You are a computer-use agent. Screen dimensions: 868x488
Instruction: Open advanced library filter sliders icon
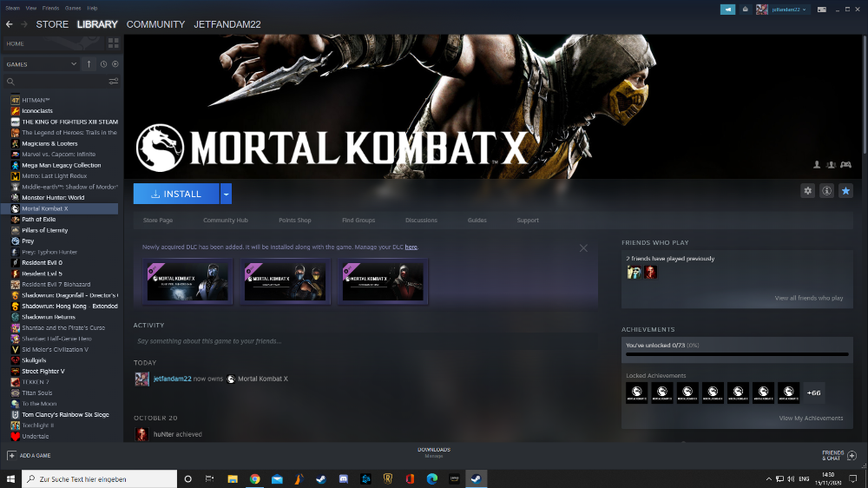click(114, 82)
